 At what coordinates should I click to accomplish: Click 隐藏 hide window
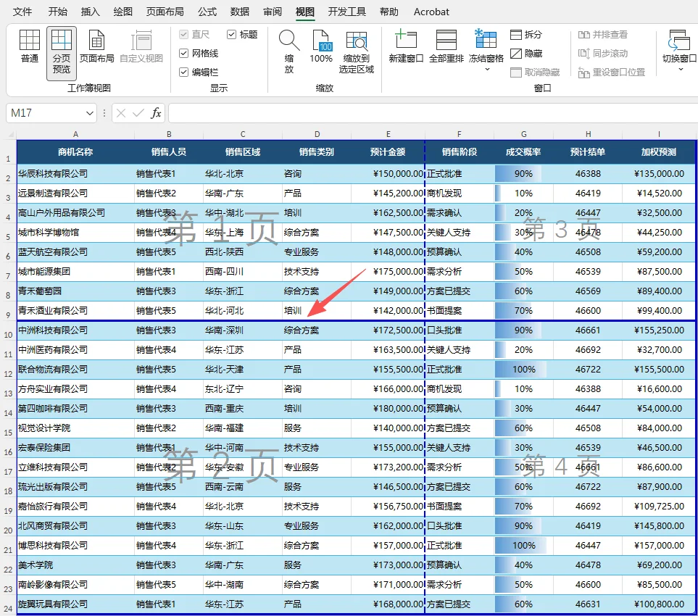point(526,54)
